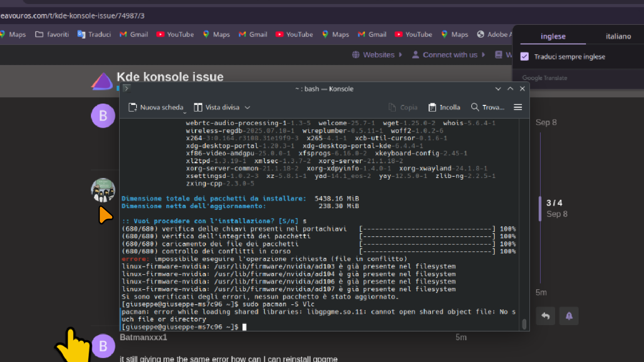Open a new tab in Konsole
644x362 pixels.
[156, 107]
